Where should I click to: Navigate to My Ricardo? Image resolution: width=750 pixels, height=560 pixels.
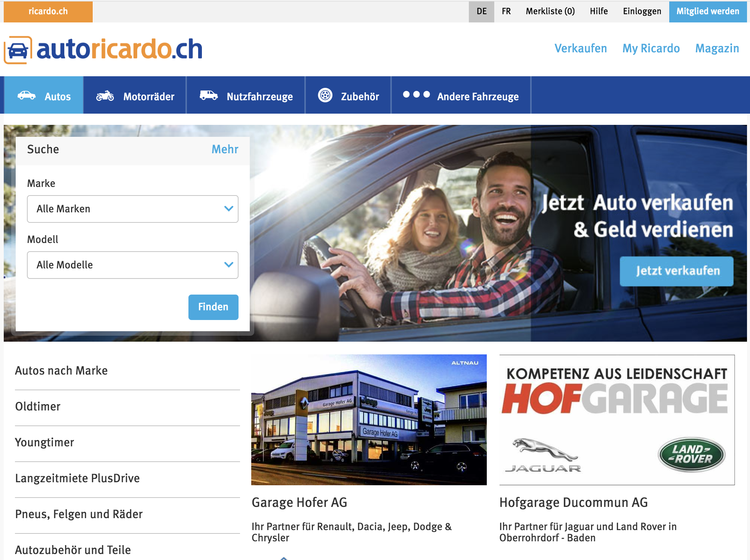coord(651,48)
